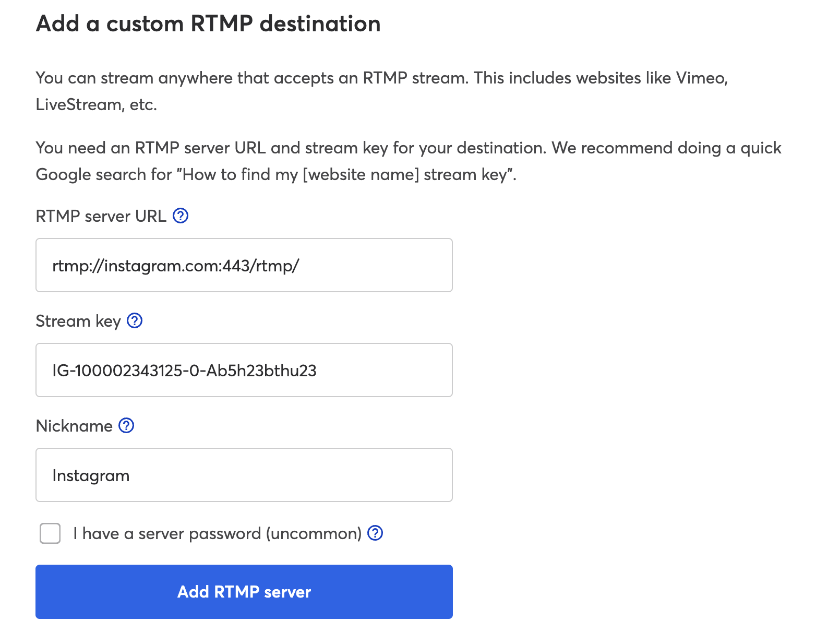Click the "Stream key" field label
Image resolution: width=840 pixels, height=644 pixels.
[x=78, y=321]
